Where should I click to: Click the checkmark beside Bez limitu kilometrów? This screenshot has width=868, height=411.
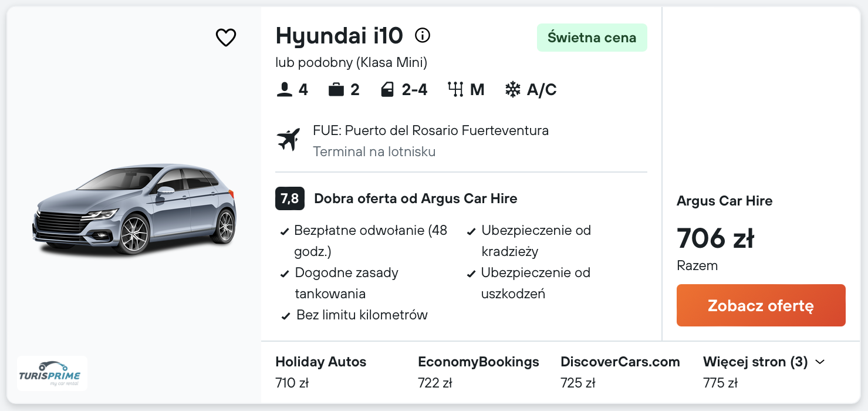point(286,316)
